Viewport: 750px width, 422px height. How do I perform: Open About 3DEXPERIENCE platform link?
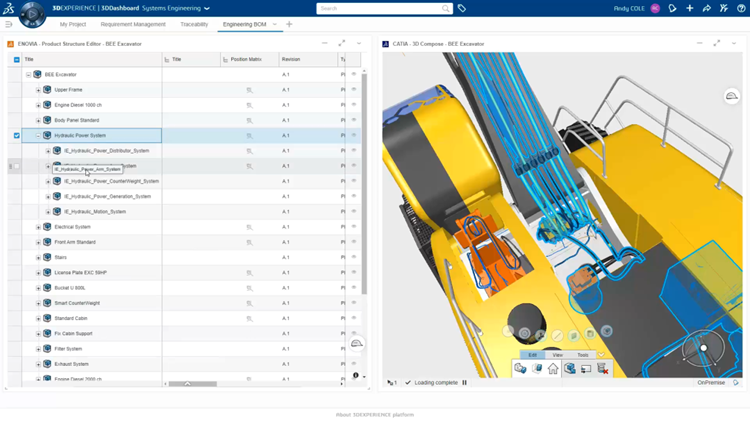375,414
